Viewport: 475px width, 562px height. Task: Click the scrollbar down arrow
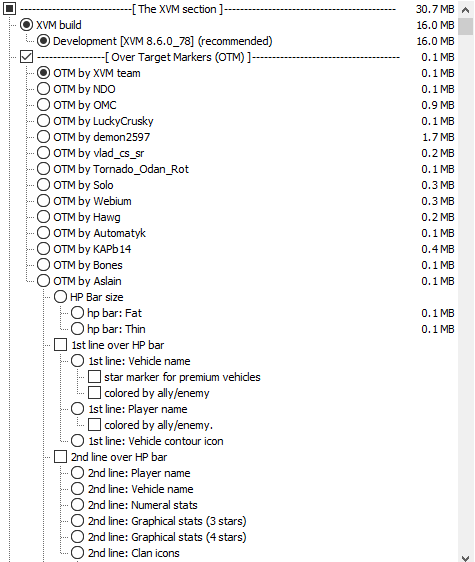click(466, 557)
